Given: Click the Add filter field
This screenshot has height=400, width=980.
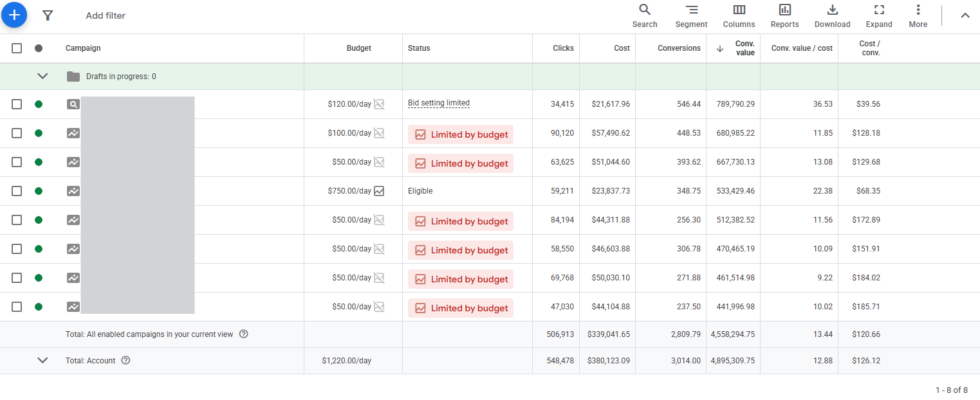Looking at the screenshot, I should (106, 15).
